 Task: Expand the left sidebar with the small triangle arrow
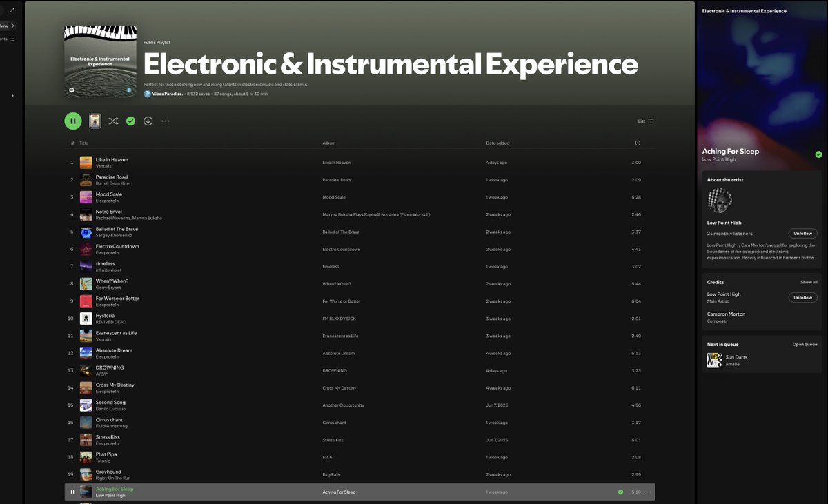[12, 95]
